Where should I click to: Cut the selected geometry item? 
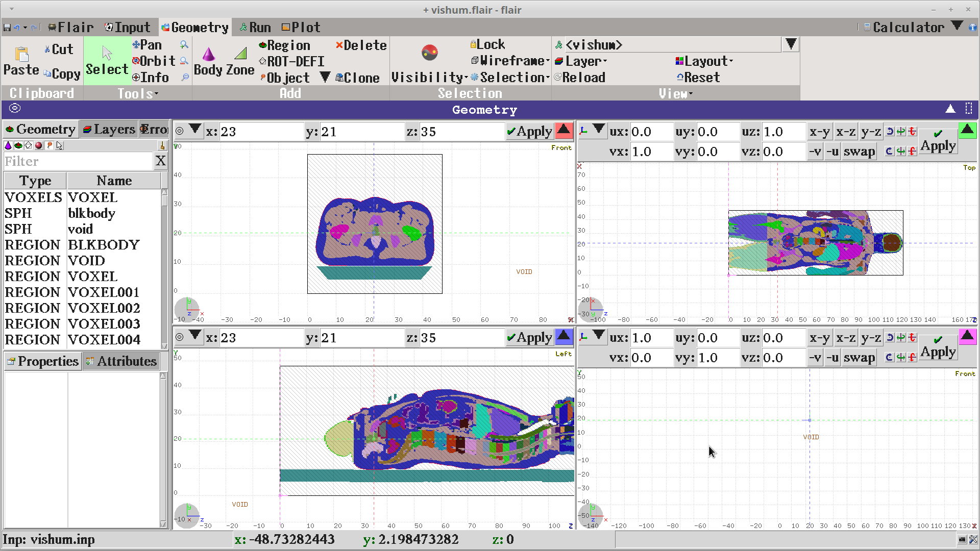point(59,49)
